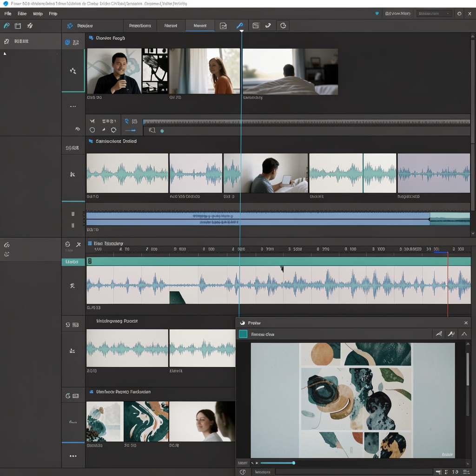Select the circle shape tool in the tool strip
The height and width of the screenshot is (476, 476).
point(93,130)
